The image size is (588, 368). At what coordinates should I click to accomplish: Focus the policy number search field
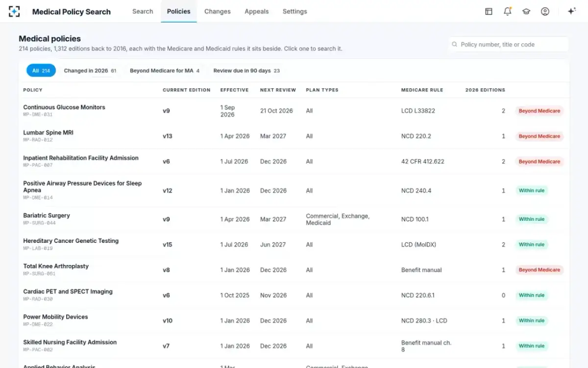pyautogui.click(x=509, y=44)
